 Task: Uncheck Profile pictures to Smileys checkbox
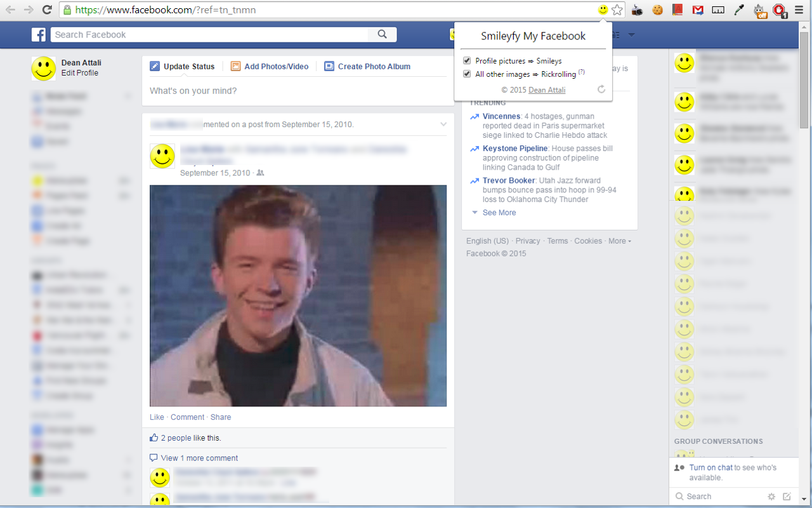pos(467,61)
